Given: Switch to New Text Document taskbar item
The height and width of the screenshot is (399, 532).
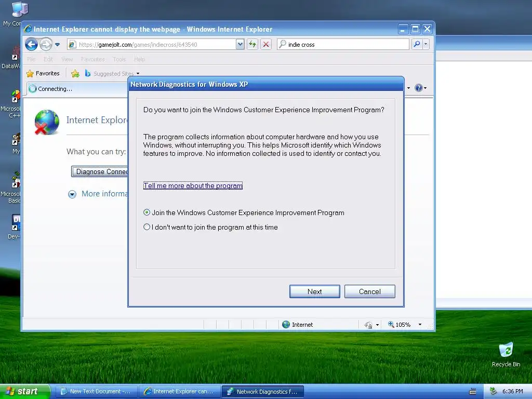Looking at the screenshot, I should 96,391.
